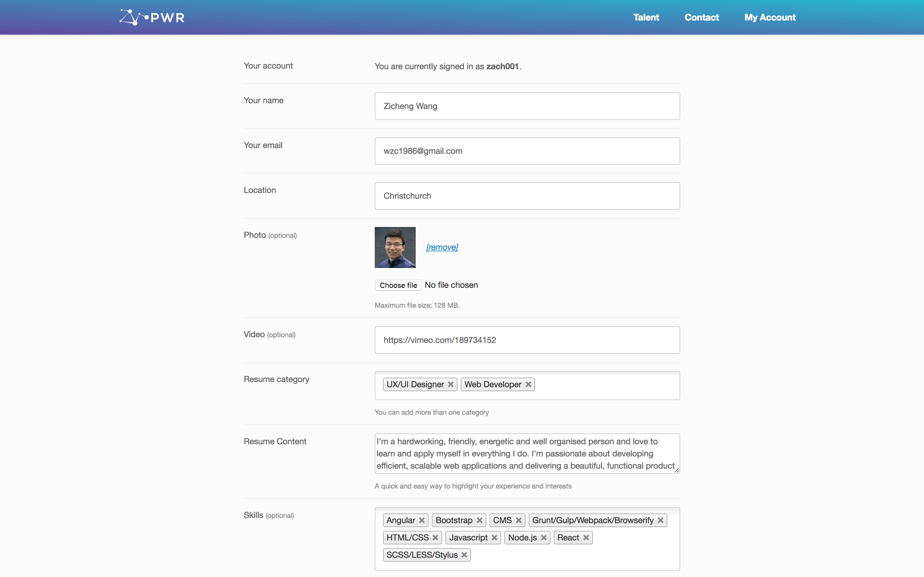Remove the Javascript skill tag
Viewport: 924px width, 577px height.
(x=494, y=537)
